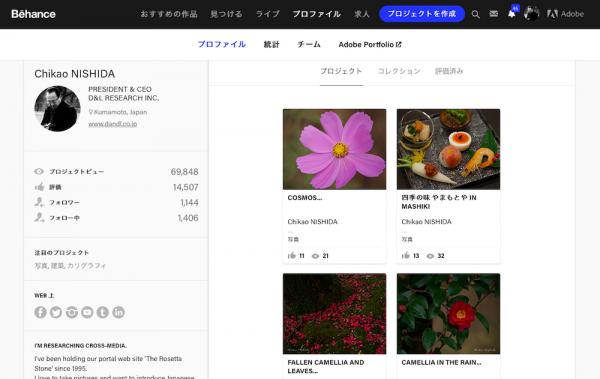Open the Instagram social icon
This screenshot has height=379, width=600.
point(72,312)
